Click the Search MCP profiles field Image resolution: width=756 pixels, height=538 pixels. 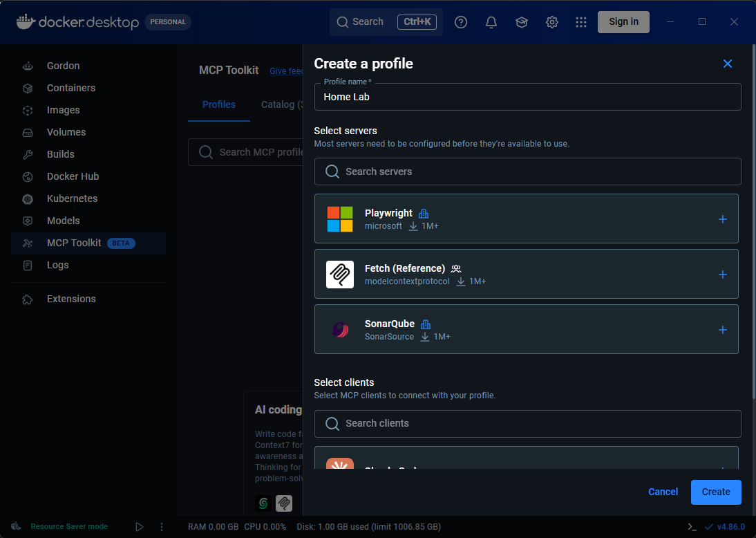click(245, 152)
